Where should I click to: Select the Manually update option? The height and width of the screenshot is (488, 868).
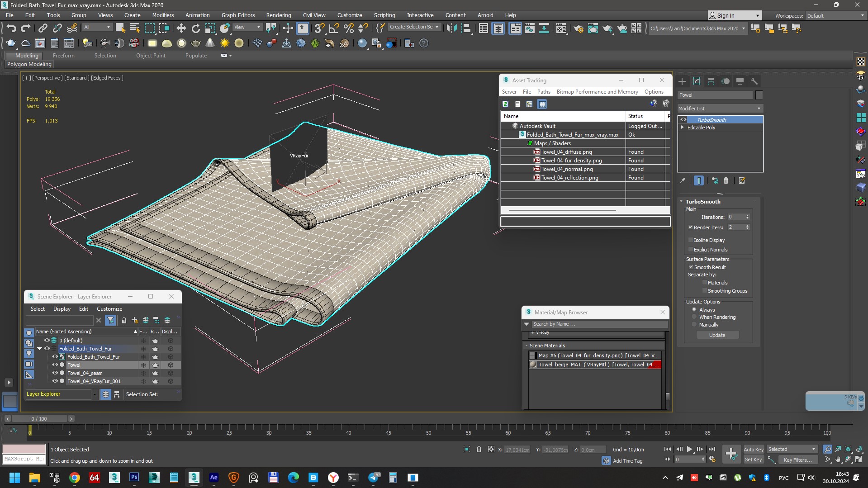click(x=694, y=325)
